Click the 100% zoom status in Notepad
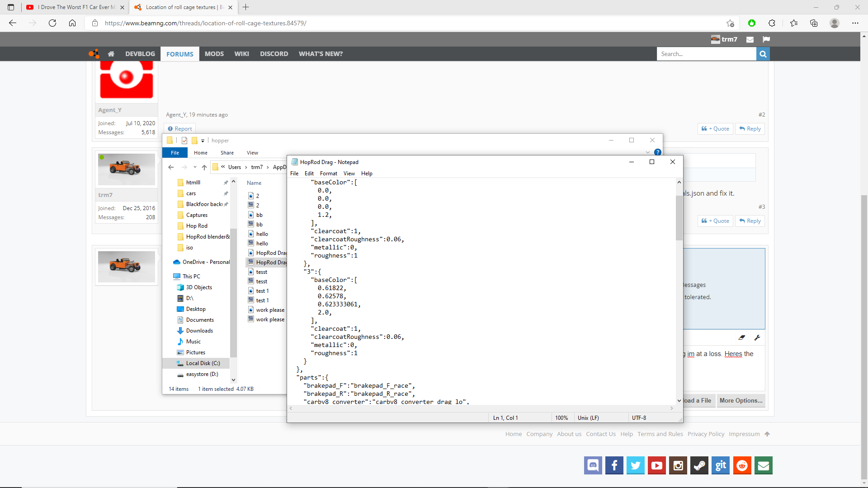Viewport: 868px width, 488px height. pyautogui.click(x=561, y=418)
